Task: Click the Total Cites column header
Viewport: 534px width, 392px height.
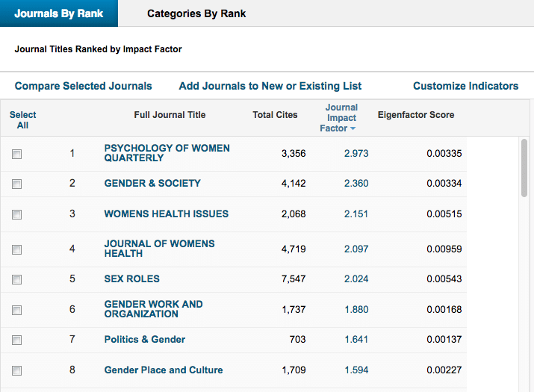Action: (275, 115)
